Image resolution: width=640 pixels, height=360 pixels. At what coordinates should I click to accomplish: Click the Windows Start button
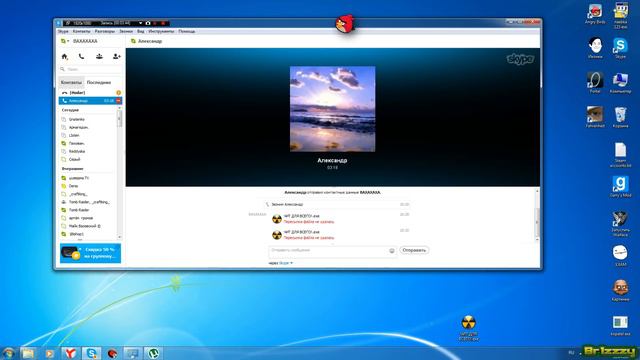8,353
